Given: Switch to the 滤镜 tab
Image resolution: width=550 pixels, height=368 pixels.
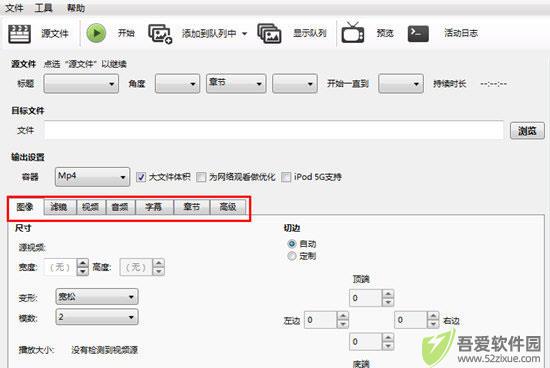Looking at the screenshot, I should tap(60, 207).
